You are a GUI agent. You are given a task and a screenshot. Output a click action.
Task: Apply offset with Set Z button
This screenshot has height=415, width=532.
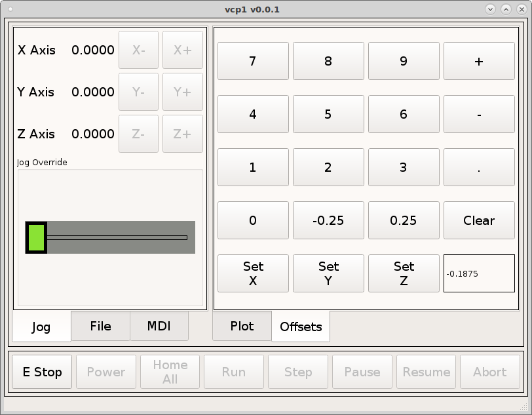404,273
